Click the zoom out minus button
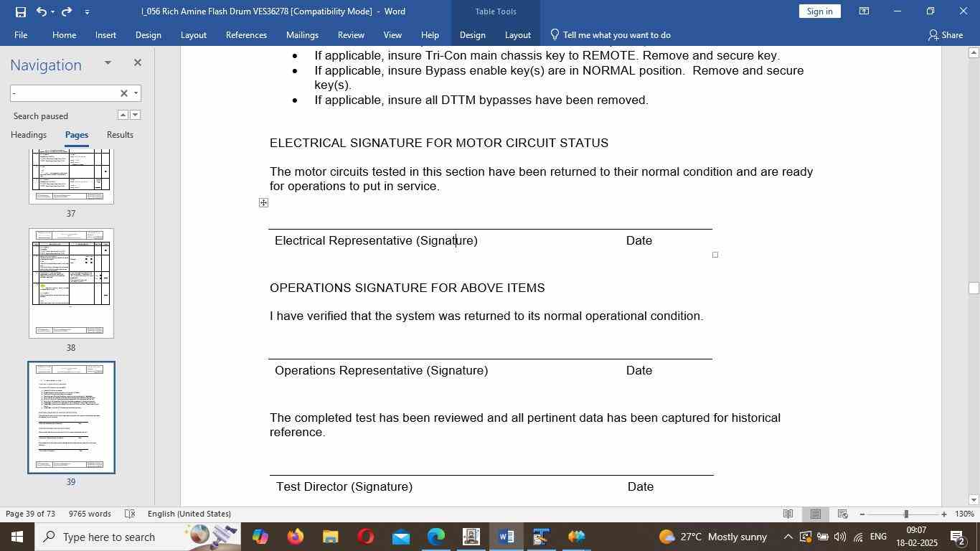This screenshot has height=551, width=980. tap(862, 514)
